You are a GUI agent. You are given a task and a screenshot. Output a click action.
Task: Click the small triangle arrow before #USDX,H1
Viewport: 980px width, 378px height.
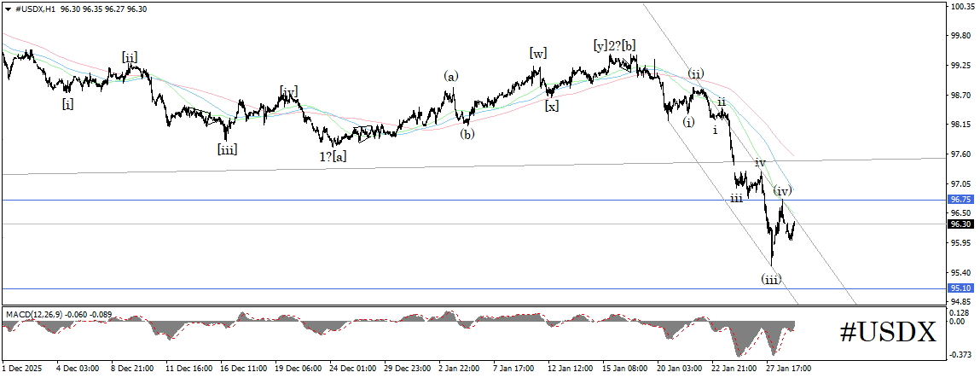tap(8, 10)
